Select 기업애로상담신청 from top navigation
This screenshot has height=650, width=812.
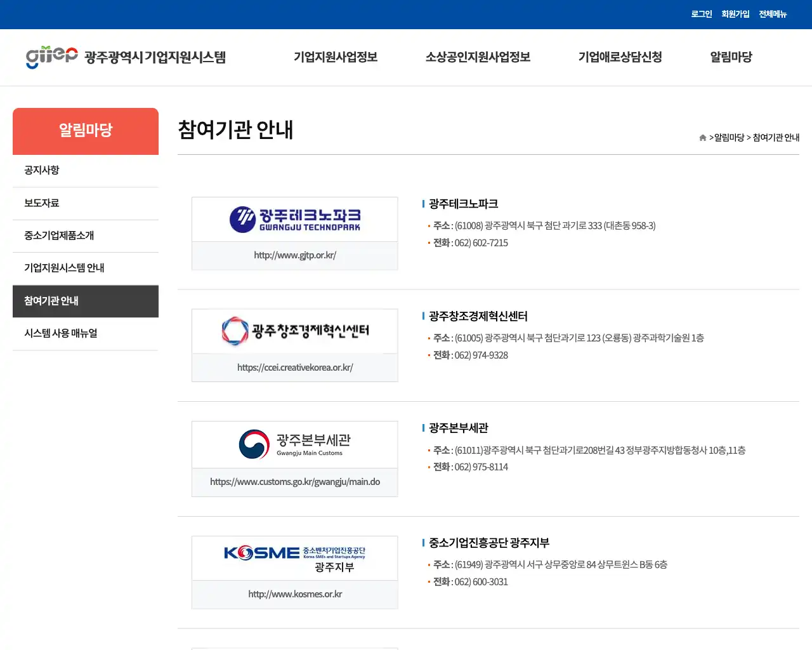[620, 57]
